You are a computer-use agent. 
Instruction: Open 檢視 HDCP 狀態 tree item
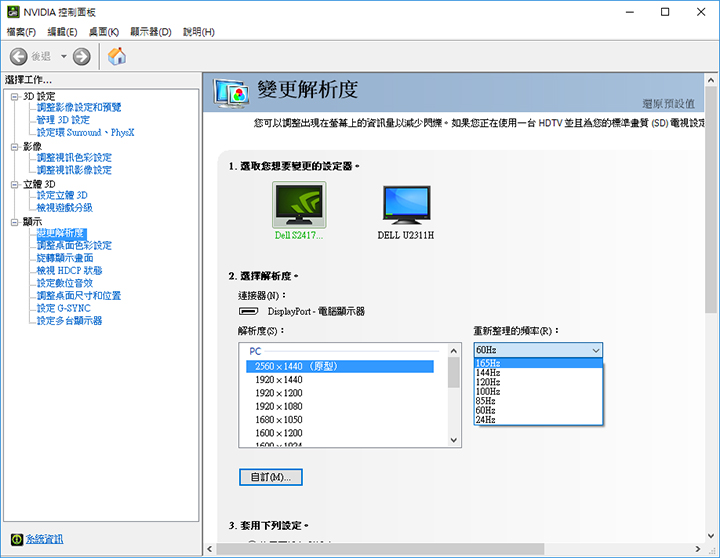click(69, 271)
